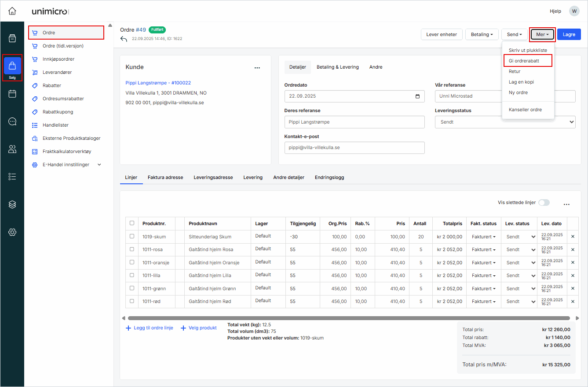Select Gi ordrerabatt from the Mer menu
Screen dimensions: 588x387
pyautogui.click(x=527, y=61)
